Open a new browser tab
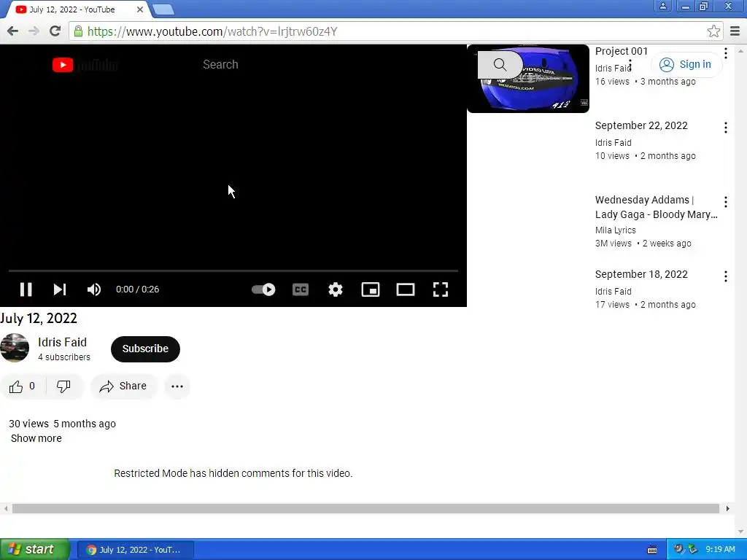 point(163,9)
